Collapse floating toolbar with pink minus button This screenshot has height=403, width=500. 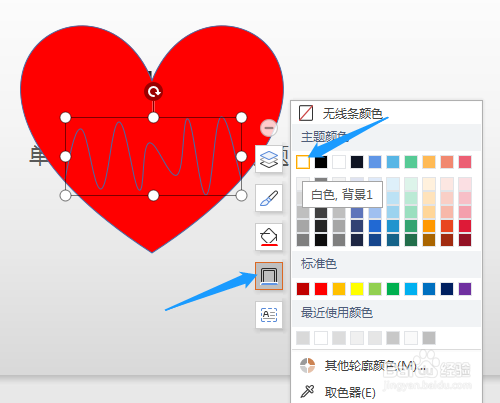click(x=269, y=128)
